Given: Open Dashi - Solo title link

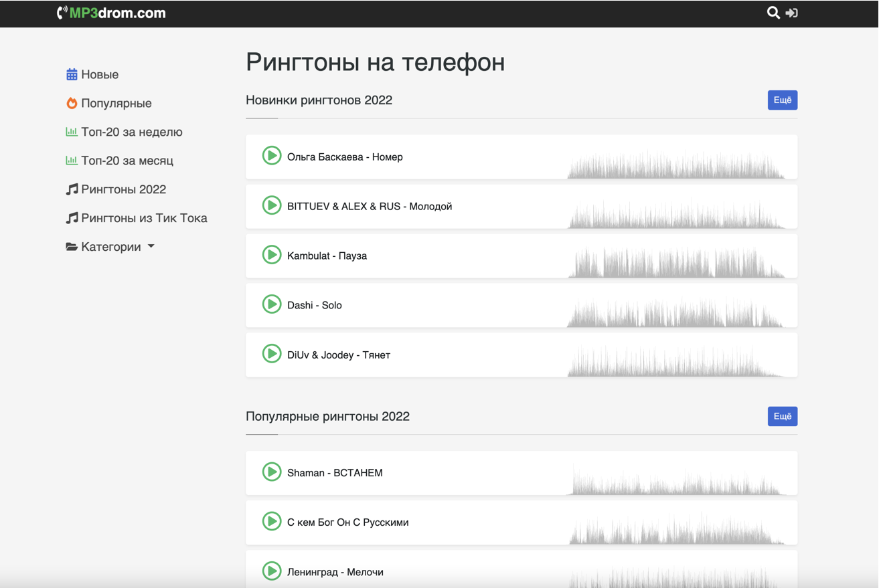Looking at the screenshot, I should coord(315,306).
